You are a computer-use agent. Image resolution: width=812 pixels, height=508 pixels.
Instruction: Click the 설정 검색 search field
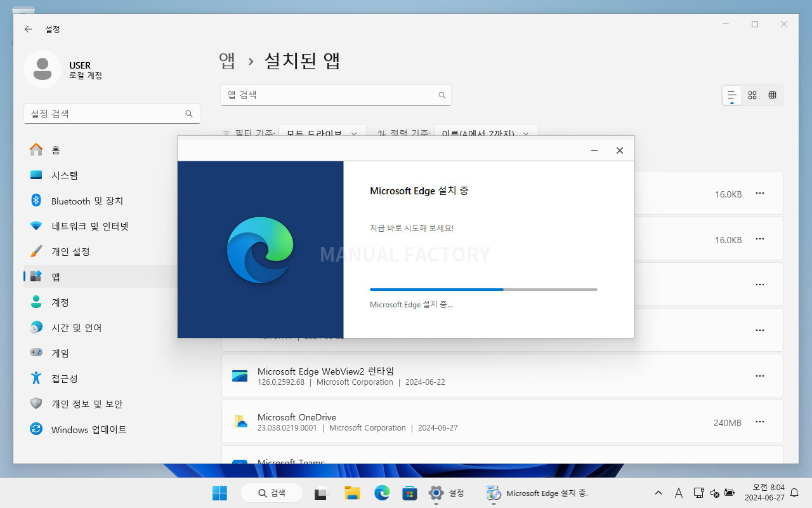coord(112,114)
